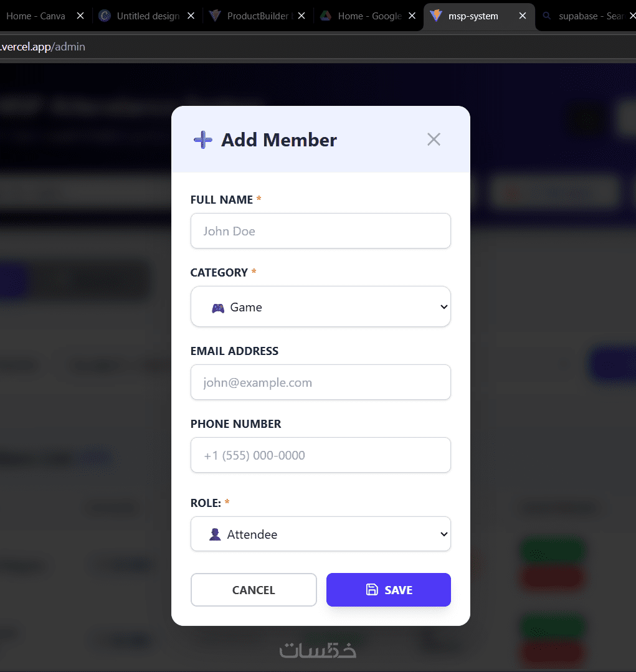Close the msp-system tab

pos(522,16)
